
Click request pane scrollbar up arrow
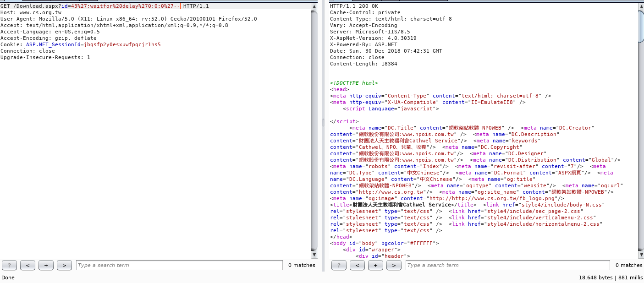pos(314,6)
